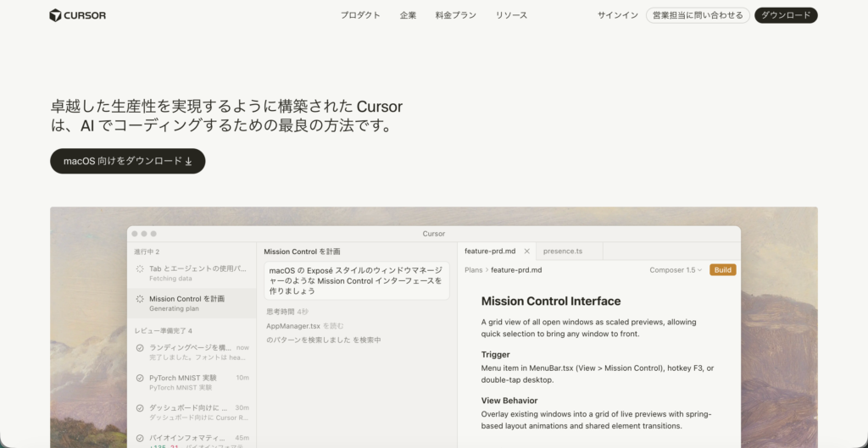
Task: Open the ランディングページを構 completed task
Action: 192,351
